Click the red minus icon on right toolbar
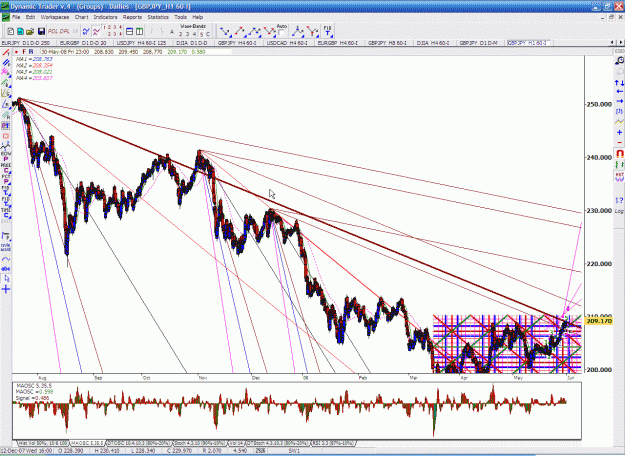Screen dimensions: 625x456 tap(619, 142)
